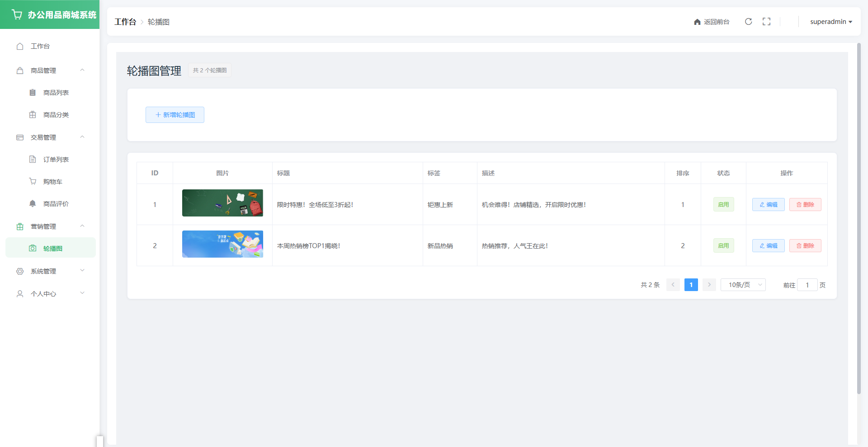Edit the first carousel row
Image resolution: width=868 pixels, height=447 pixels.
click(x=768, y=205)
